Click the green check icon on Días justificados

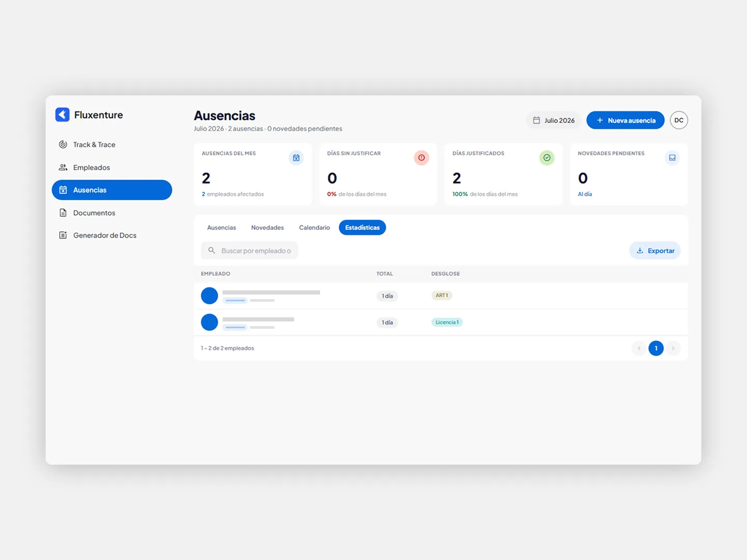[x=547, y=158]
